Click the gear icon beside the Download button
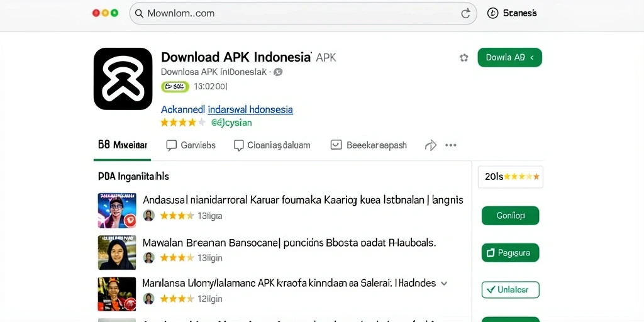Screen dimensions: 644x322 click(x=464, y=57)
